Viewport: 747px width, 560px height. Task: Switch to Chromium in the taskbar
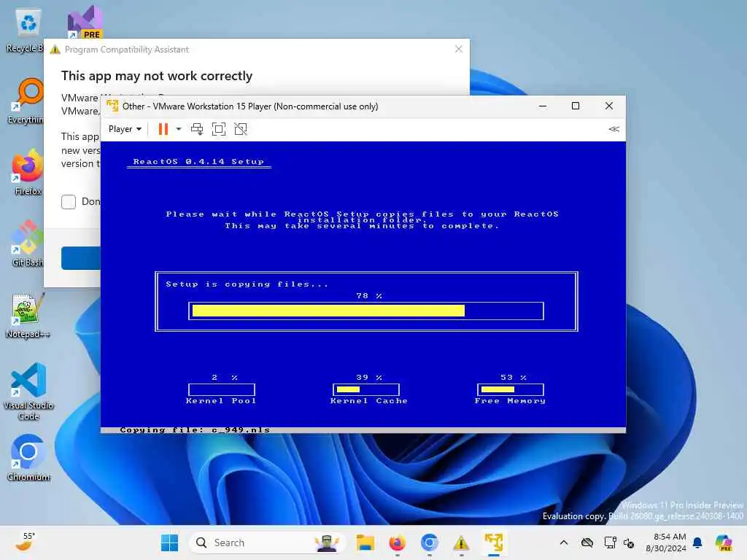pos(429,542)
